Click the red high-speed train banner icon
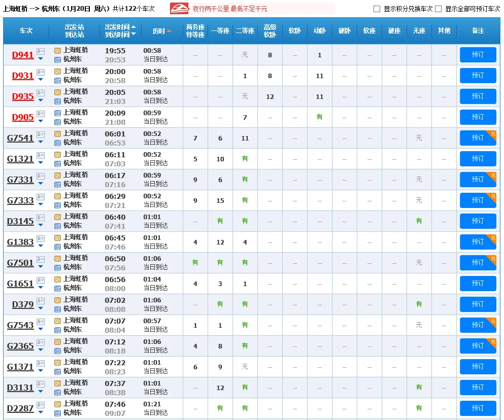 pyautogui.click(x=179, y=9)
